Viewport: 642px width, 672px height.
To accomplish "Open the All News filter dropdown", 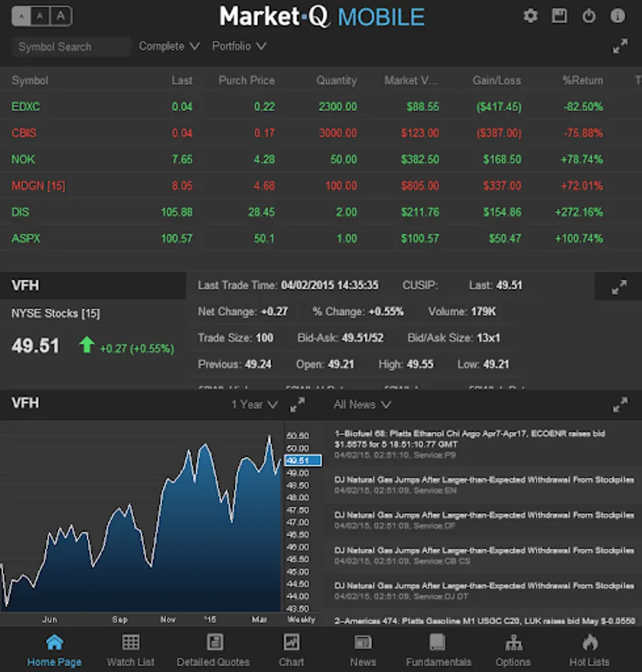I will [x=362, y=405].
